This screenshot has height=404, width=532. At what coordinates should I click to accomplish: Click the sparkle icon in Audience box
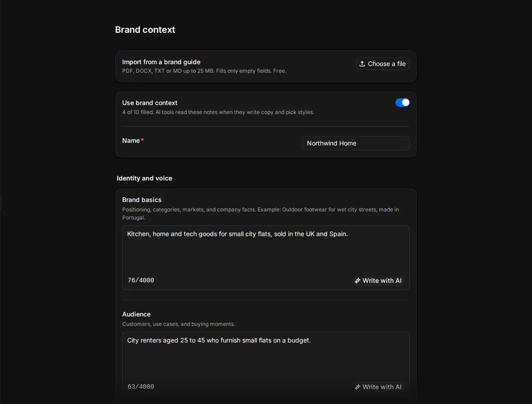(x=358, y=387)
